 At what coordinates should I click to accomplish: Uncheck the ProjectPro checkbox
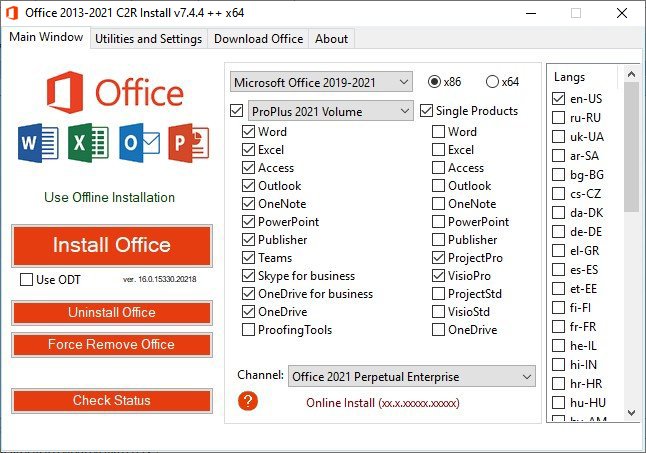coord(438,257)
